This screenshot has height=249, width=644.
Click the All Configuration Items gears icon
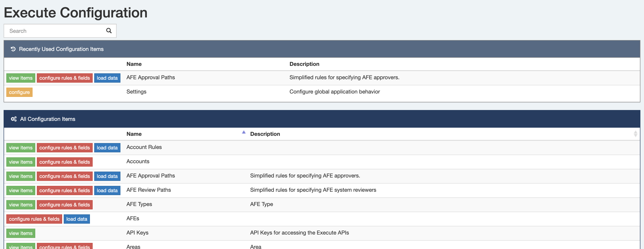pyautogui.click(x=14, y=119)
